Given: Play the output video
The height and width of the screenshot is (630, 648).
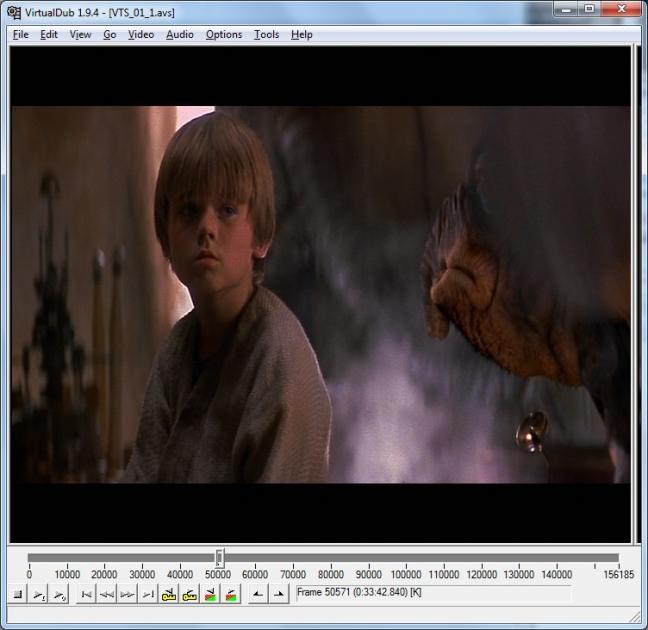Looking at the screenshot, I should click(x=59, y=594).
